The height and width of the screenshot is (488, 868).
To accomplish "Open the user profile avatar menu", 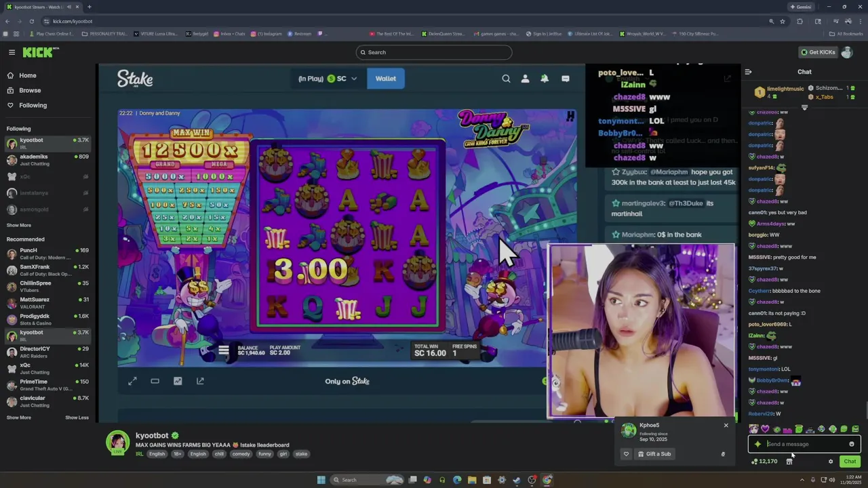I will pos(847,52).
